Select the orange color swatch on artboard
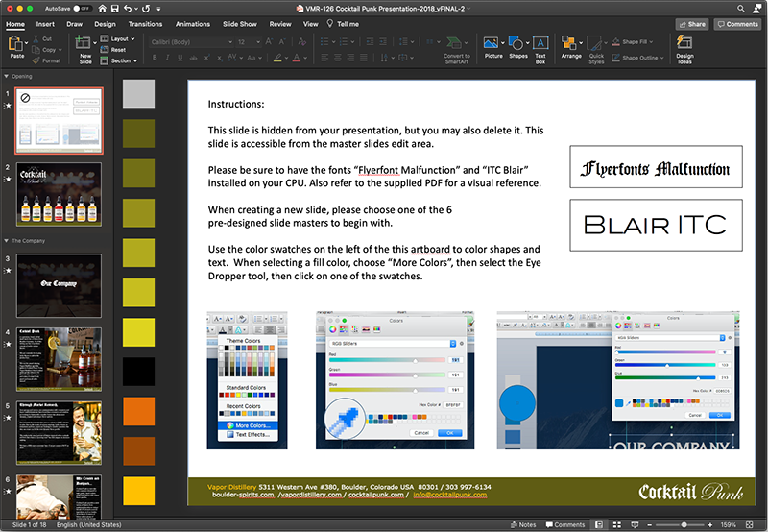The width and height of the screenshot is (768, 532). (x=139, y=412)
